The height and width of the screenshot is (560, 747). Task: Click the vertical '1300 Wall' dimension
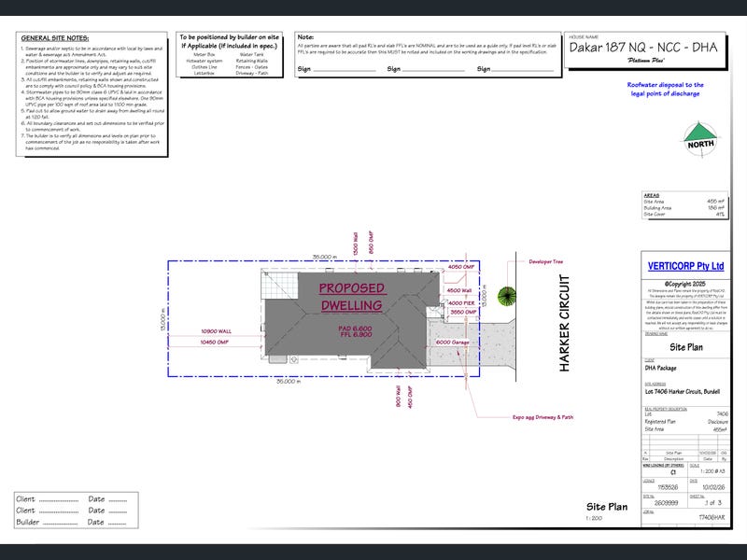coord(356,244)
